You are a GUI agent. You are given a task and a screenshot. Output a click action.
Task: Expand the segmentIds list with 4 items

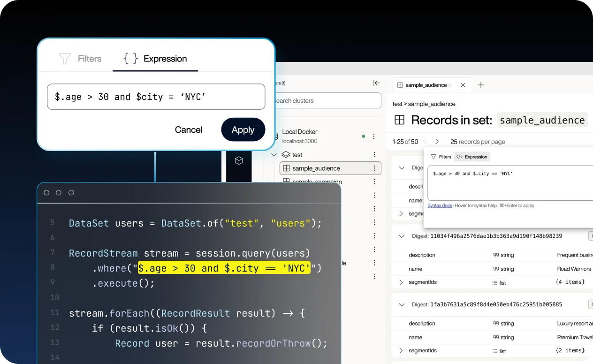point(402,282)
